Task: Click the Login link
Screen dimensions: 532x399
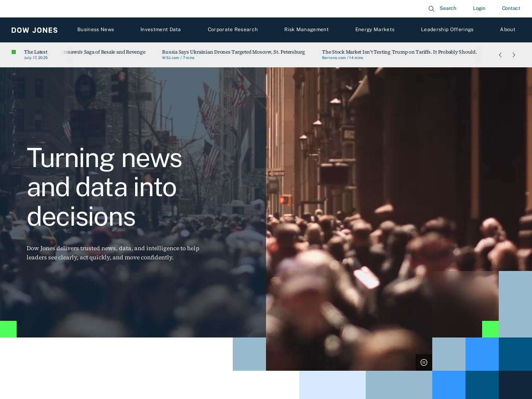Action: click(479, 8)
